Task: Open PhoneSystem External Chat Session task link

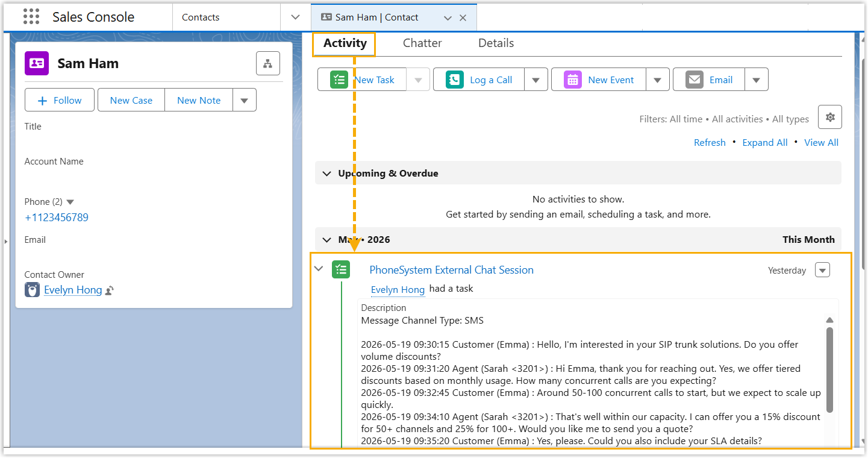Action: (451, 270)
